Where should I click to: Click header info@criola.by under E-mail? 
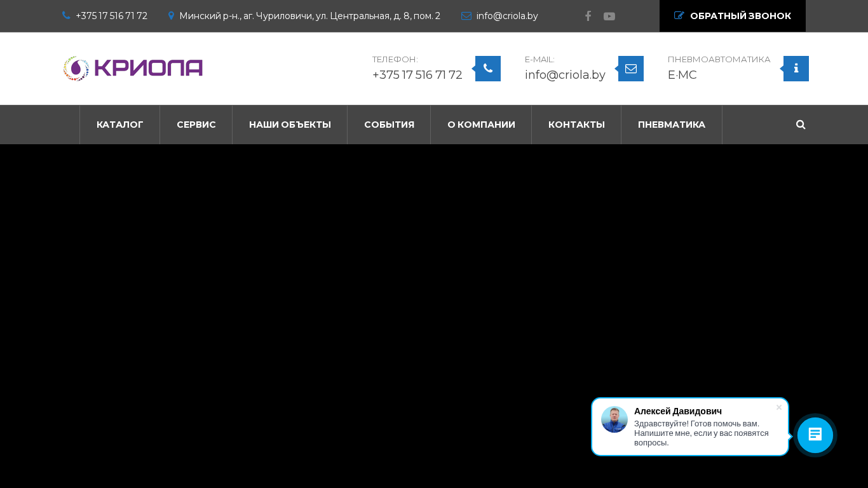point(565,75)
